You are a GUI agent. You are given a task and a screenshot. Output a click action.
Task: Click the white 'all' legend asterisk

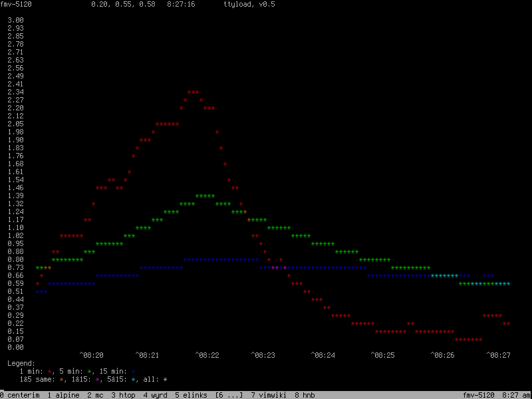(x=165, y=380)
